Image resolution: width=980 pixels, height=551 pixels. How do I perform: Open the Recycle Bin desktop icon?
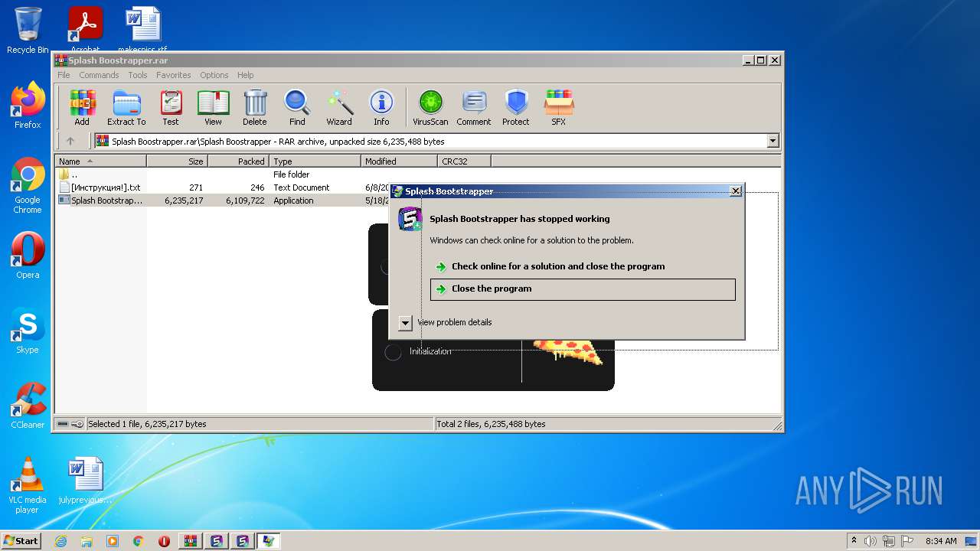tap(28, 31)
